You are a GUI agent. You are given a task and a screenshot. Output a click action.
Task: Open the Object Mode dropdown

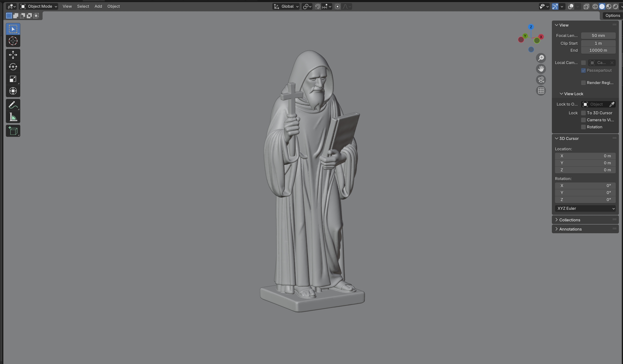(x=39, y=7)
